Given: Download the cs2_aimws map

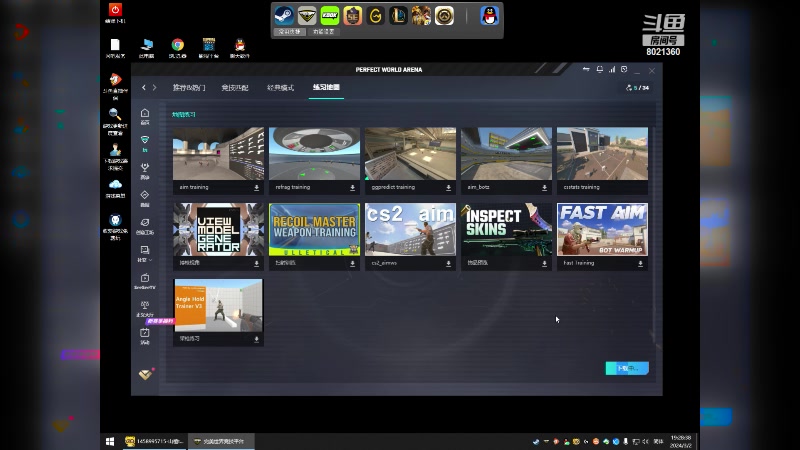Looking at the screenshot, I should click(448, 264).
